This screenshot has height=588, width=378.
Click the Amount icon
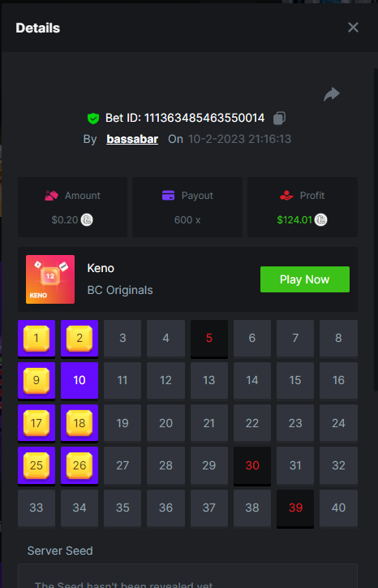click(51, 196)
